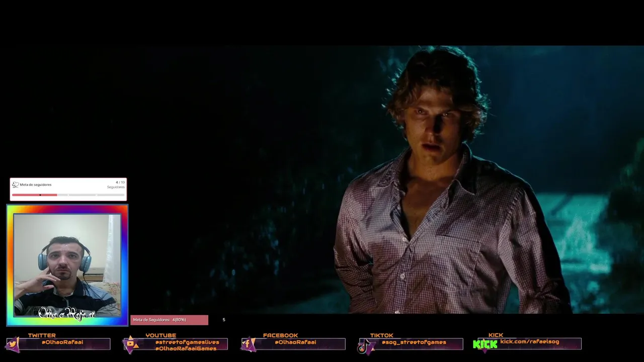
Task: Click the follower goal progress bar in white widget
Action: click(x=68, y=195)
